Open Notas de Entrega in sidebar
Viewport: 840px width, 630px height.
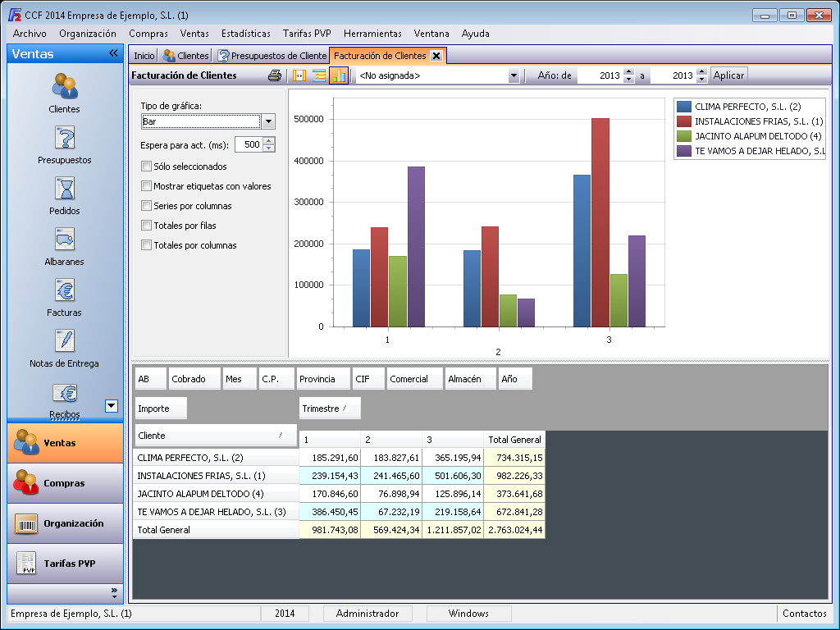(x=64, y=348)
